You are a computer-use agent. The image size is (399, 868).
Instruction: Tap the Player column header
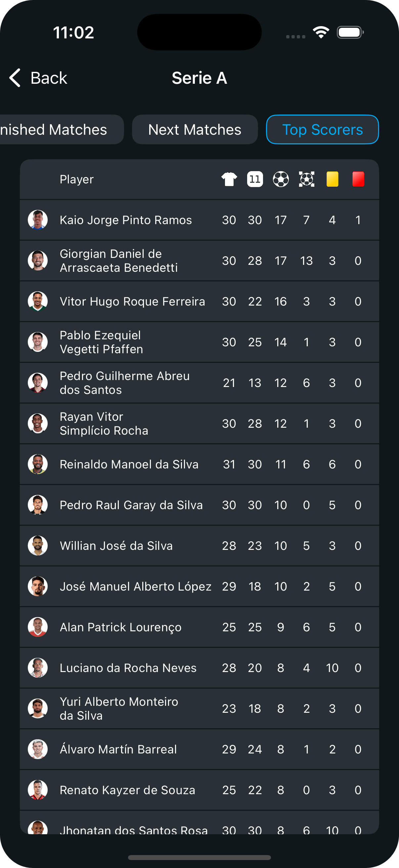click(76, 179)
